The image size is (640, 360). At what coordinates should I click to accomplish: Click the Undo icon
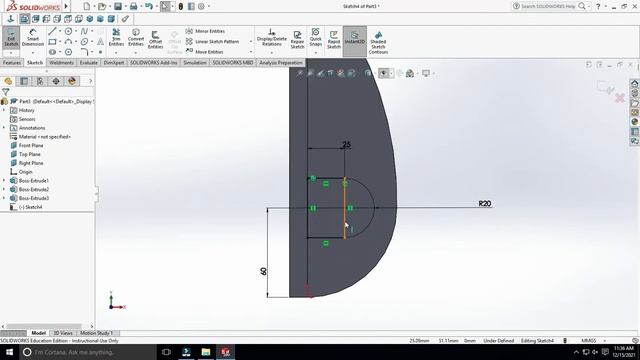pyautogui.click(x=149, y=6)
